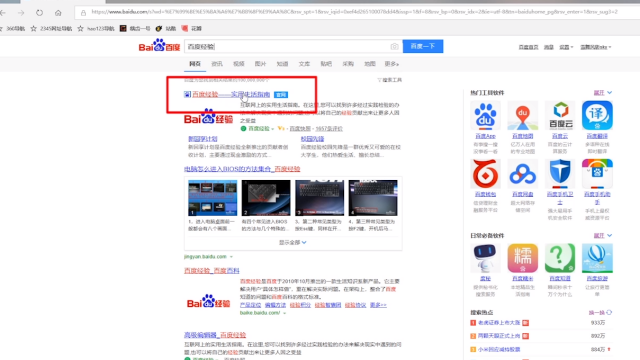This screenshot has height=360, width=640.
Task: Expand the 更多 tabs menu
Action: coord(391,64)
